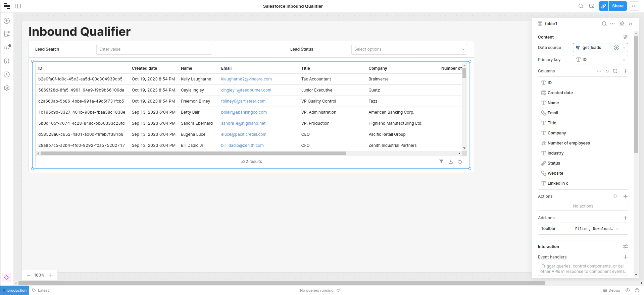Open Interaction section settings sliders icon
Image resolution: width=644 pixels, height=295 pixels.
tap(626, 246)
